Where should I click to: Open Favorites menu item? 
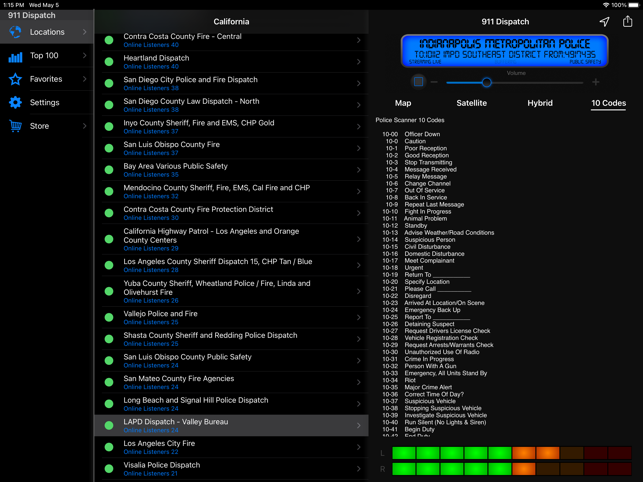(x=47, y=79)
